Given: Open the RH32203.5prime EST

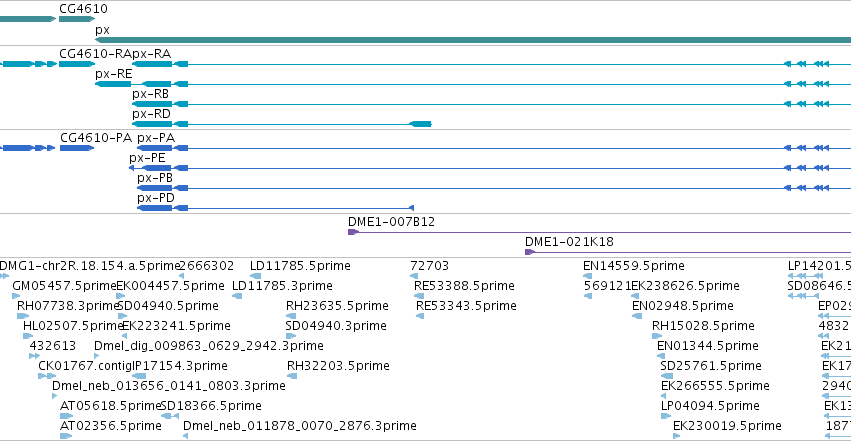Looking at the screenshot, I should point(292,376).
